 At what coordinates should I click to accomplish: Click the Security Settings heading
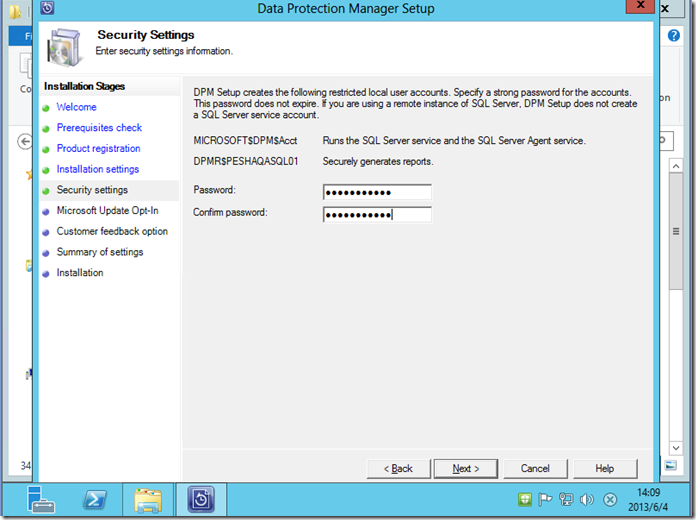[146, 35]
